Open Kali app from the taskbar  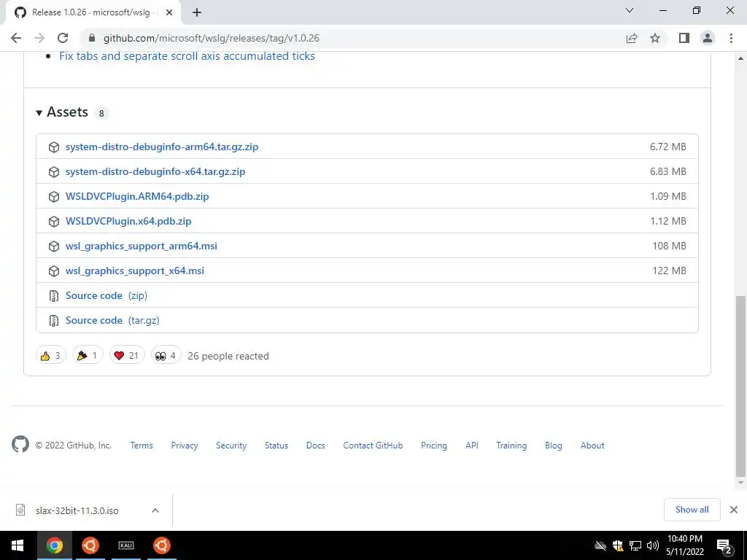click(126, 545)
